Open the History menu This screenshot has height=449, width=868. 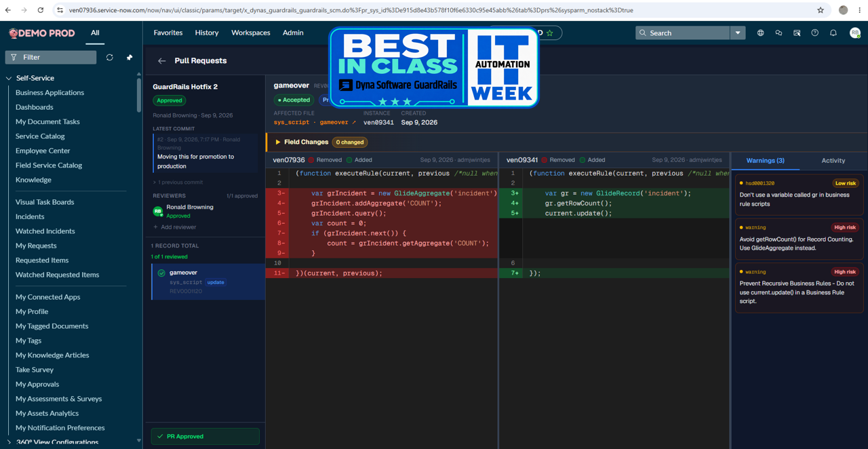click(207, 33)
